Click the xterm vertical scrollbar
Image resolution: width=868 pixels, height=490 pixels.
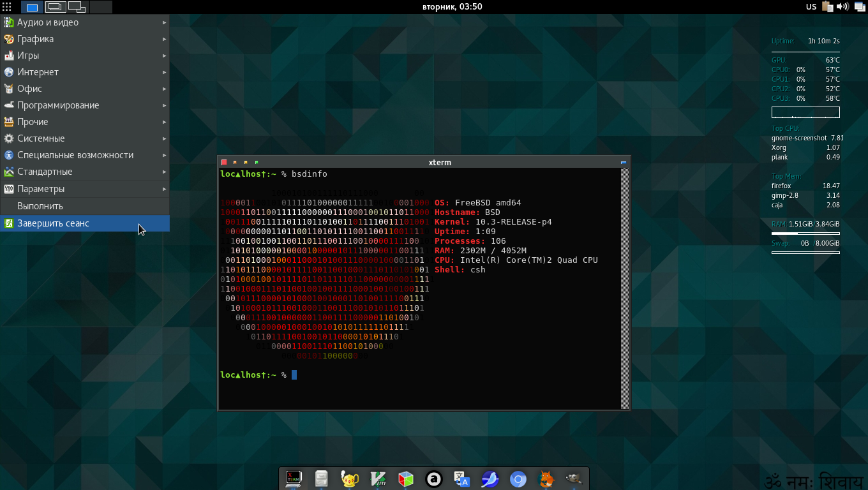[x=625, y=287]
